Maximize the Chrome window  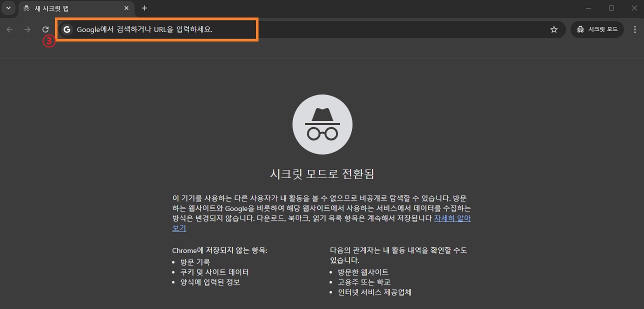tap(611, 8)
